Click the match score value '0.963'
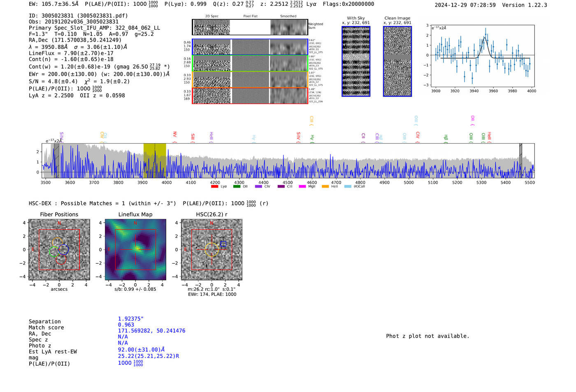Viewport: 576px width, 392px height. click(126, 325)
